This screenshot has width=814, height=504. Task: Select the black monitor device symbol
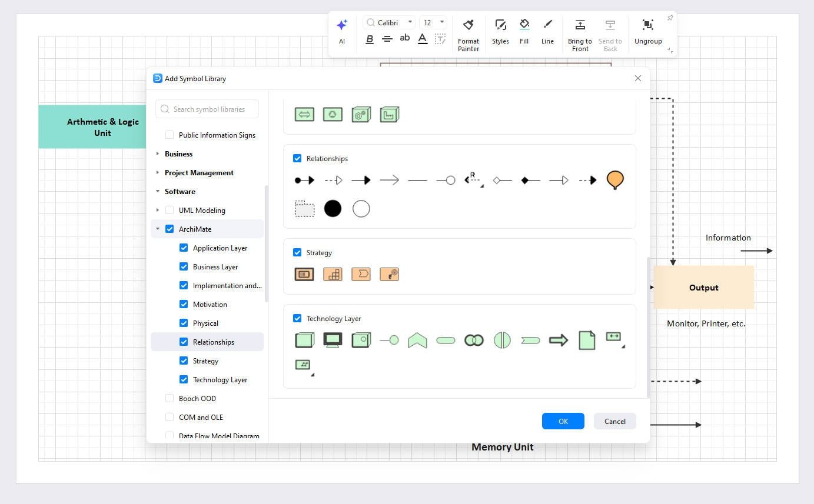click(x=333, y=340)
